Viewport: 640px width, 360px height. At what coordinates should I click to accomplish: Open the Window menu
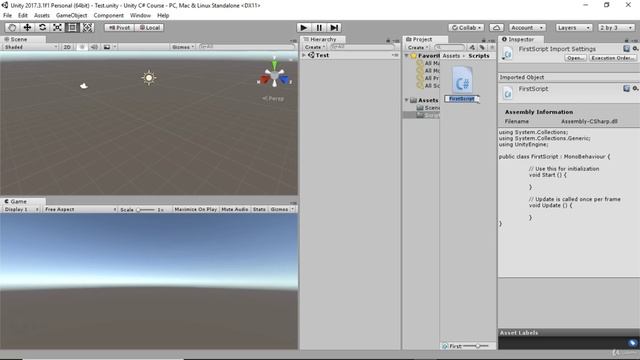coord(140,16)
